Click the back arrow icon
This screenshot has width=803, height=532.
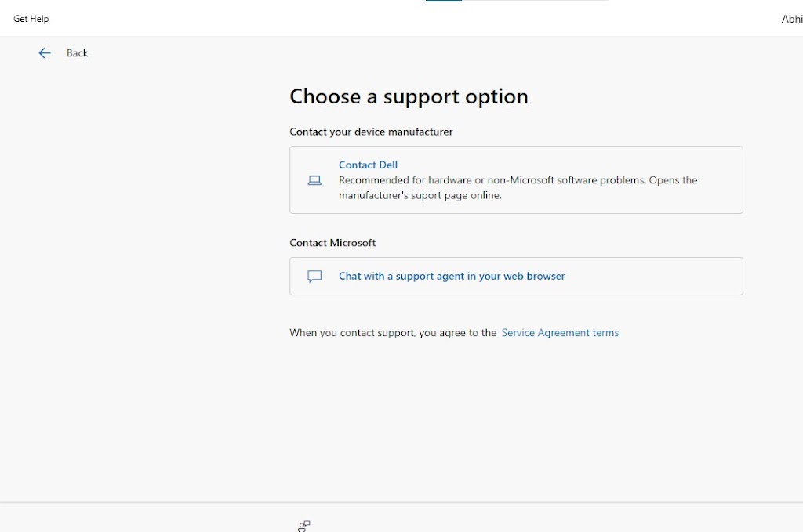click(x=45, y=53)
